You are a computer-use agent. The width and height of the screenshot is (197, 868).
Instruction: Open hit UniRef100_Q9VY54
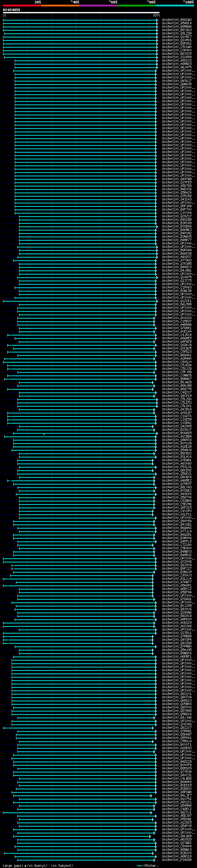tap(177, 521)
